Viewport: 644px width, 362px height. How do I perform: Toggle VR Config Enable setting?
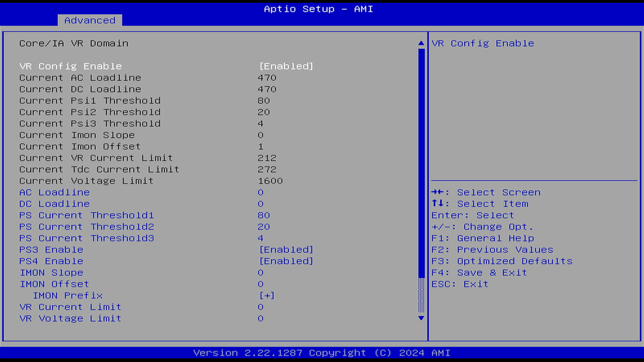point(70,66)
